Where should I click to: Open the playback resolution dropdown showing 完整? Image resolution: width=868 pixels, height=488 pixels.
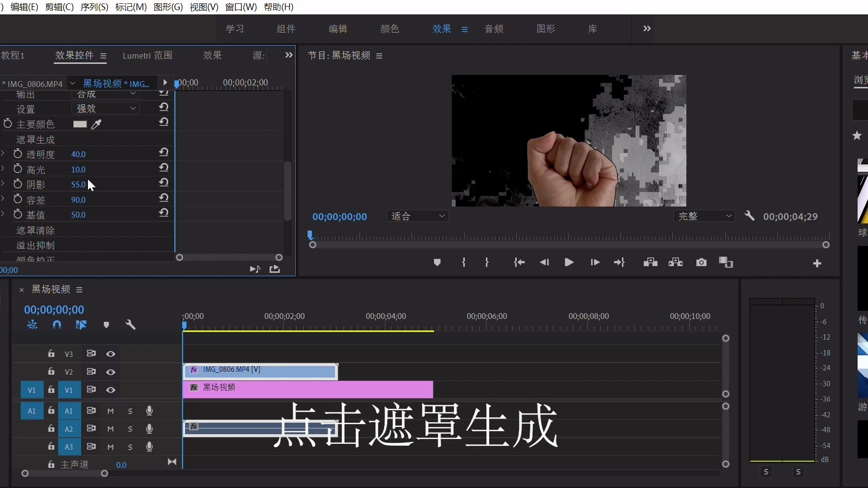(705, 216)
